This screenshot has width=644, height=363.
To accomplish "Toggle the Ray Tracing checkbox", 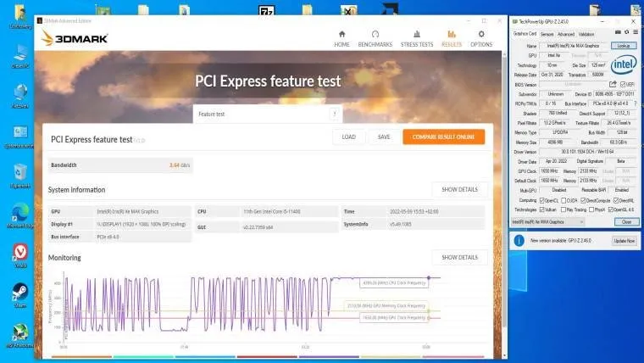I will tap(563, 209).
